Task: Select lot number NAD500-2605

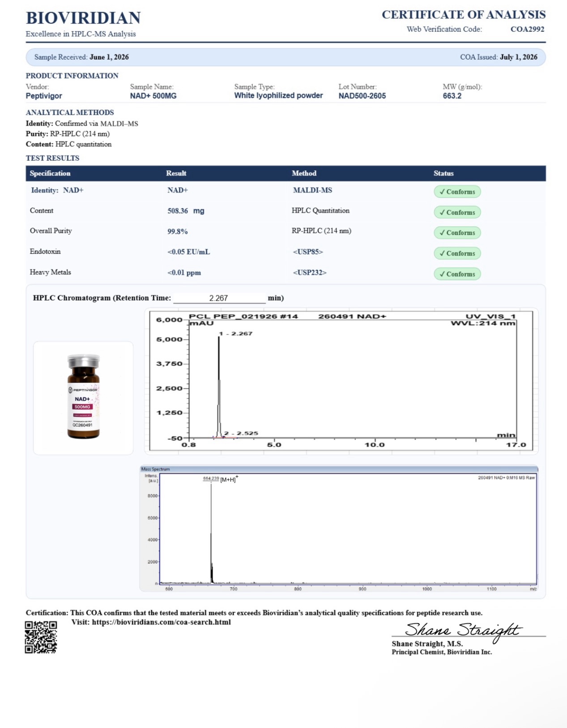Action: coord(362,96)
